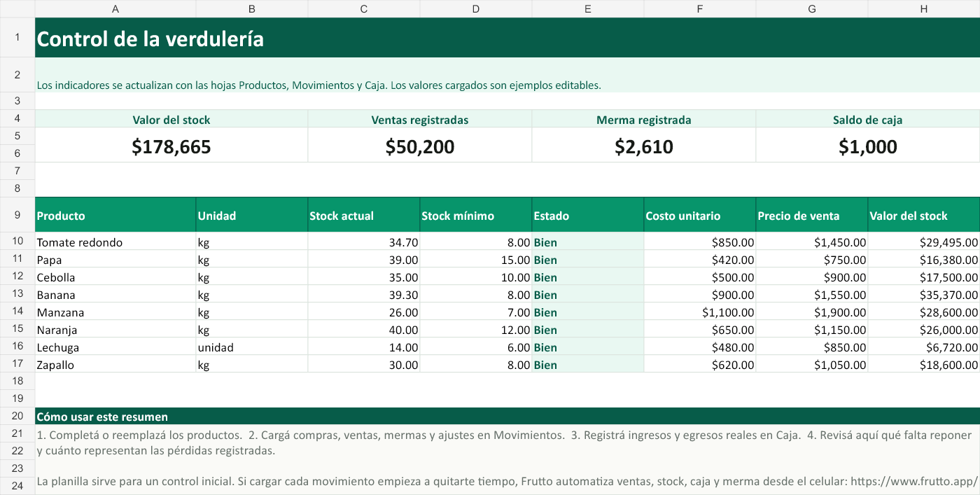
Task: Select Naranja stock value $26,000.00
Action: tap(924, 329)
